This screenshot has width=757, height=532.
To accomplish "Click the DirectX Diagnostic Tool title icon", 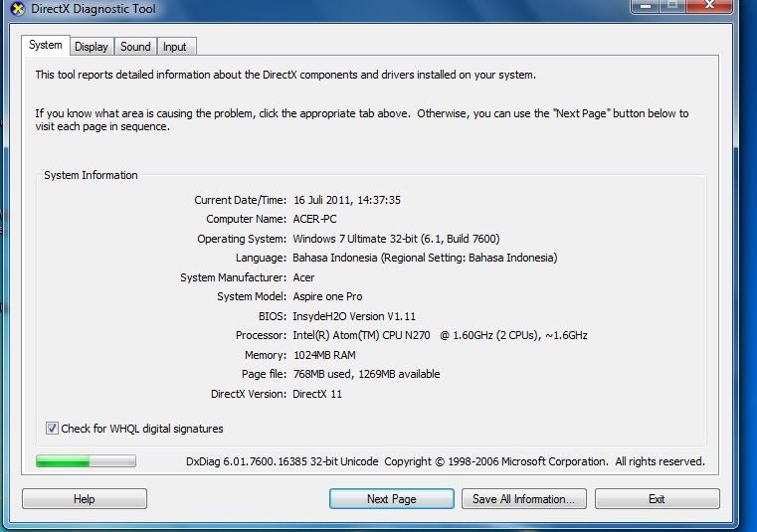I will coord(17,9).
